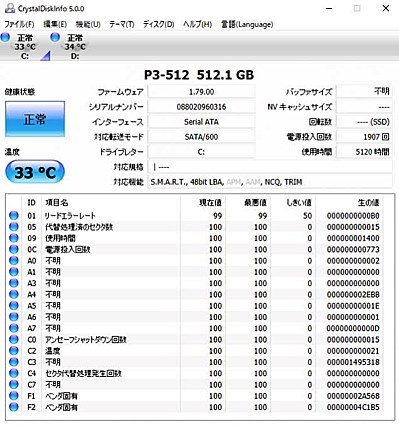
Task: Click the transfer mode field SATA/600
Action: click(x=201, y=137)
